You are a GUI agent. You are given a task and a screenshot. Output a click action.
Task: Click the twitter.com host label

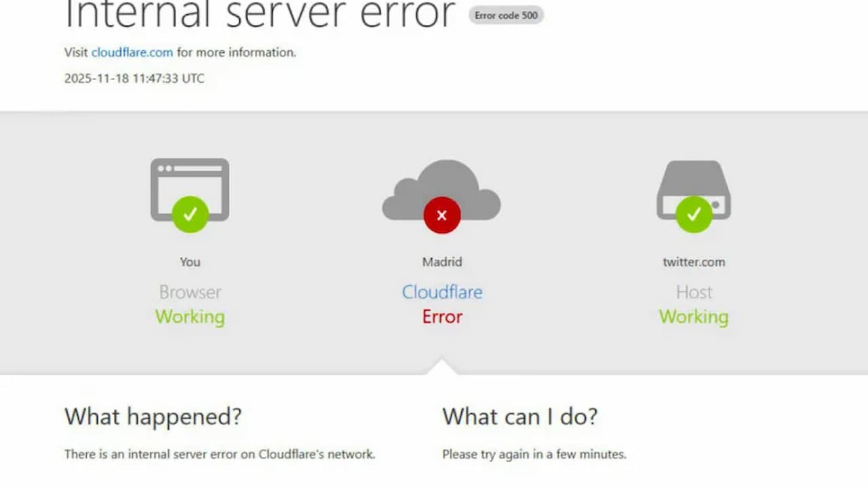(694, 262)
